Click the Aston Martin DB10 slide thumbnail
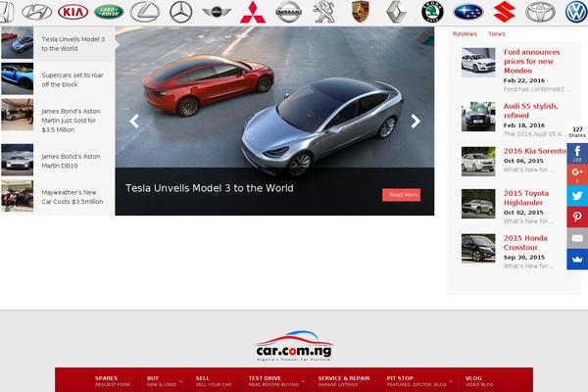The height and width of the screenshot is (392, 588). [18, 160]
